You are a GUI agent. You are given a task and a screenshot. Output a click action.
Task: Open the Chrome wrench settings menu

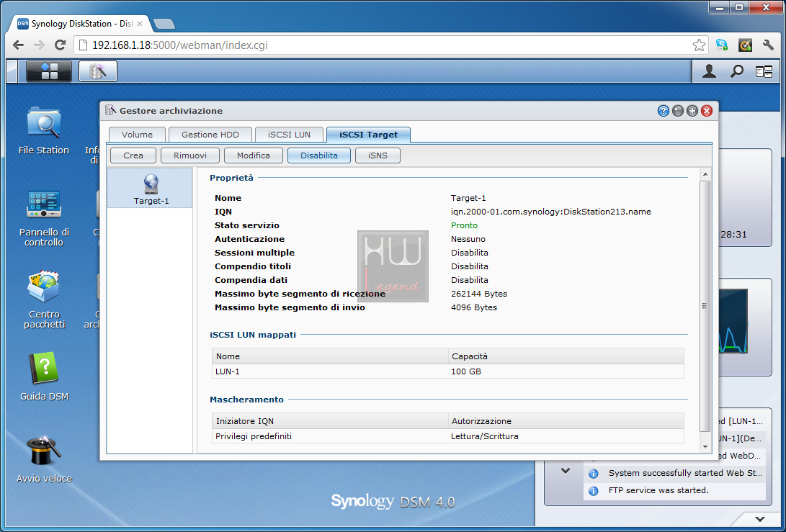[768, 45]
